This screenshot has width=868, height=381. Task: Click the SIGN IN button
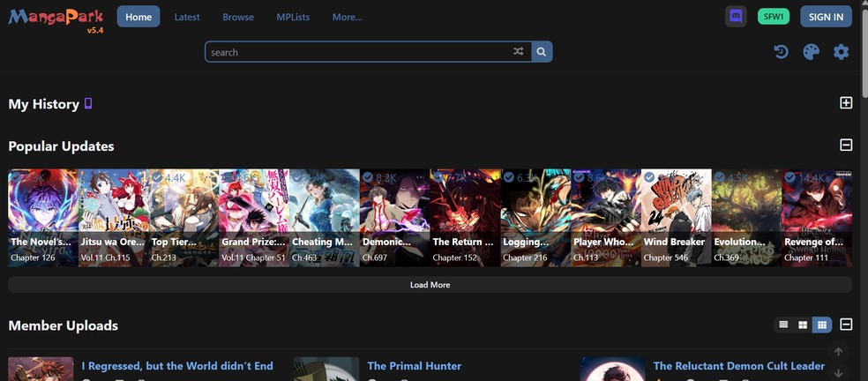coord(826,17)
